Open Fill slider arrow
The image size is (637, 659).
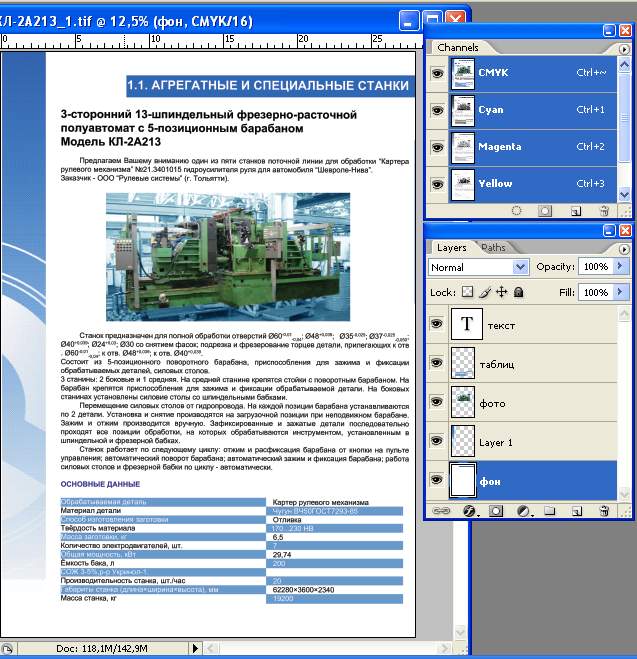tap(620, 292)
